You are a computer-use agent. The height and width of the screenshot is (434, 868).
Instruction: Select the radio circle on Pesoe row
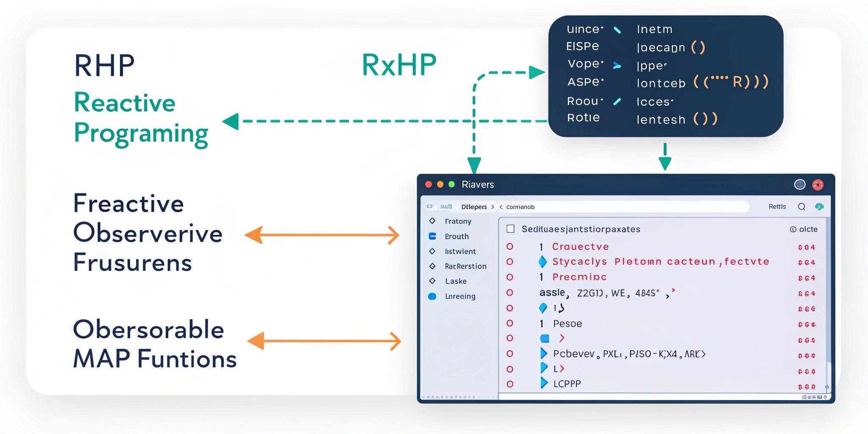coord(510,323)
